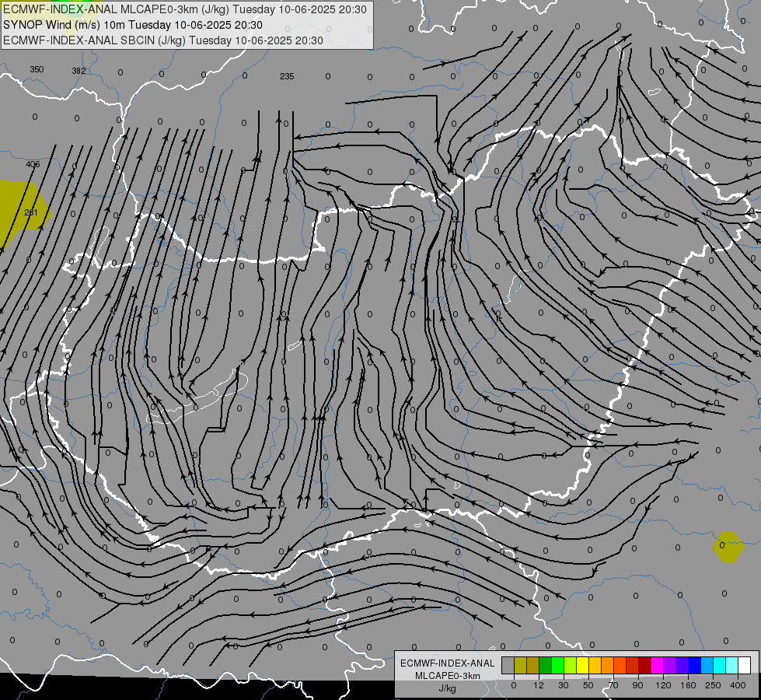Screen dimensions: 761x700
Task: Click the legend label ECMWF-INDEX-ANAL
Action: [x=447, y=663]
